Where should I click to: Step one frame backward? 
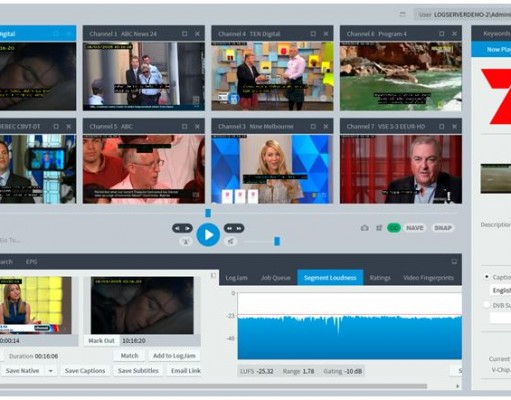click(177, 228)
